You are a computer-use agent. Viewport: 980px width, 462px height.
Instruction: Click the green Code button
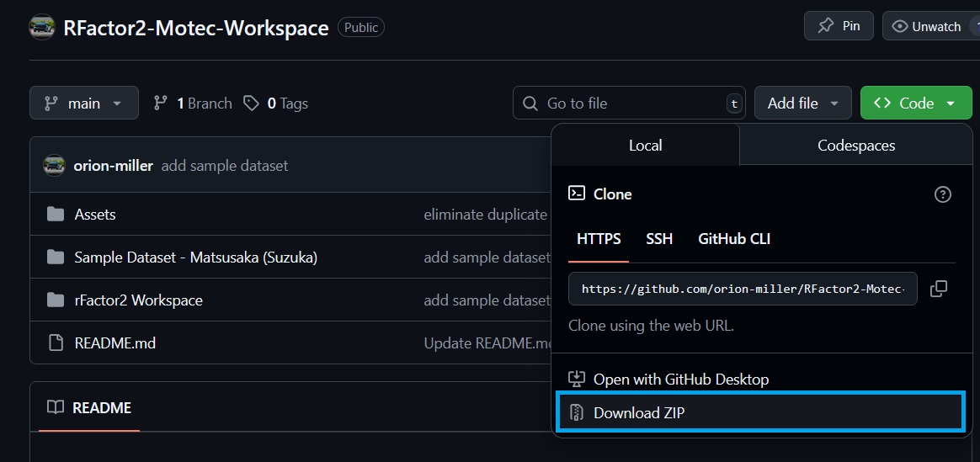[x=916, y=103]
